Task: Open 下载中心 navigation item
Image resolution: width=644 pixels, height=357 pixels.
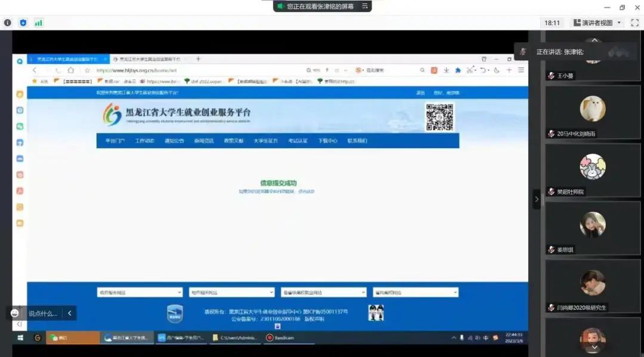Action: (x=327, y=141)
